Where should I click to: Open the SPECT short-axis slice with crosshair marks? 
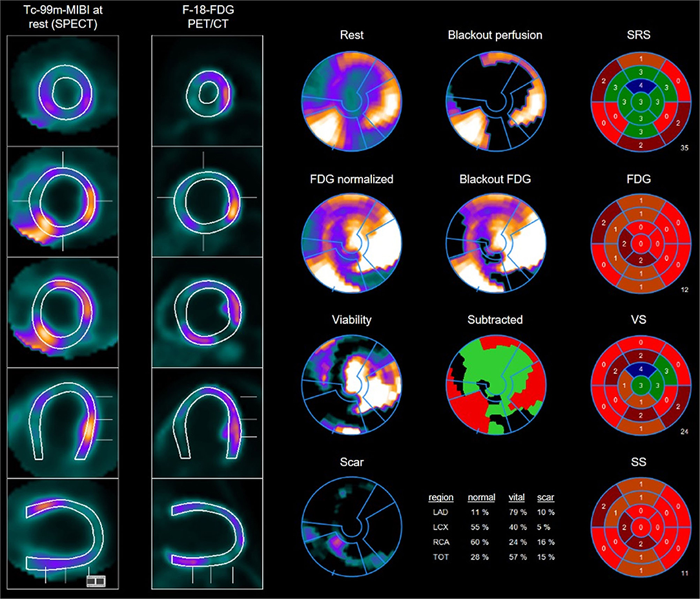pyautogui.click(x=63, y=202)
